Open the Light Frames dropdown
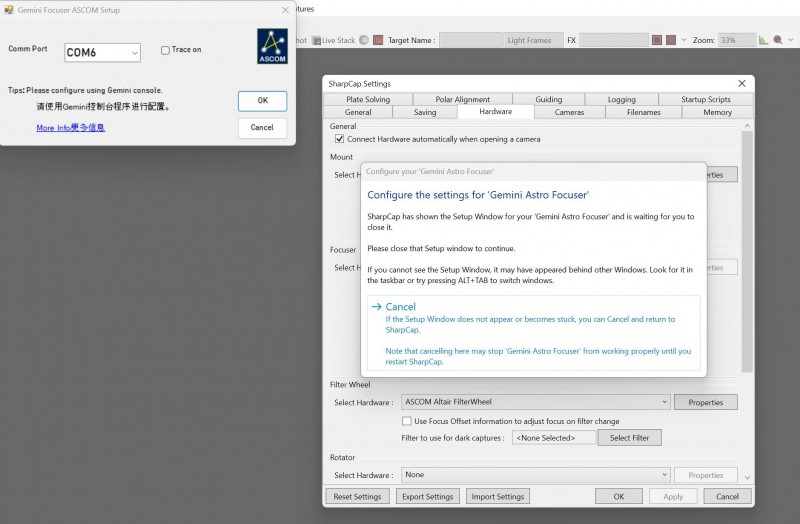The image size is (800, 524). coord(534,40)
